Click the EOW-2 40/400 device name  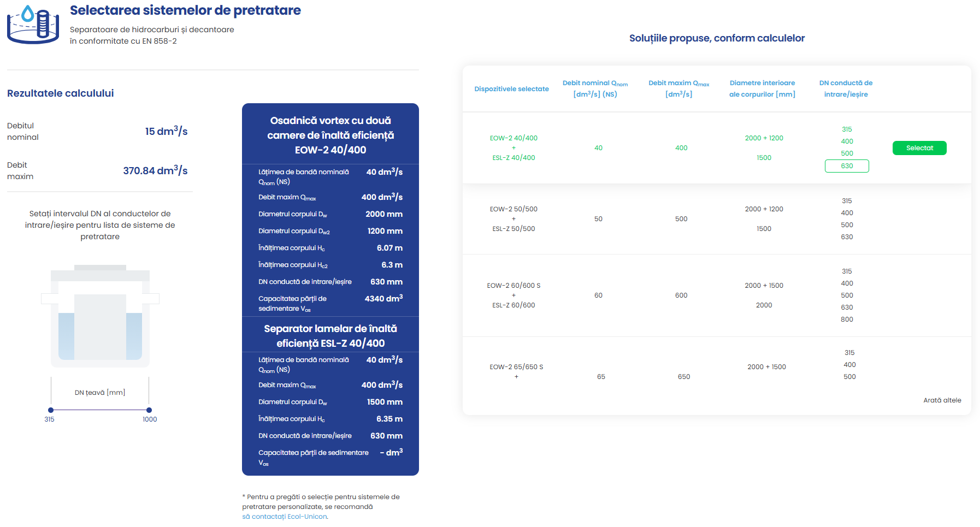513,138
